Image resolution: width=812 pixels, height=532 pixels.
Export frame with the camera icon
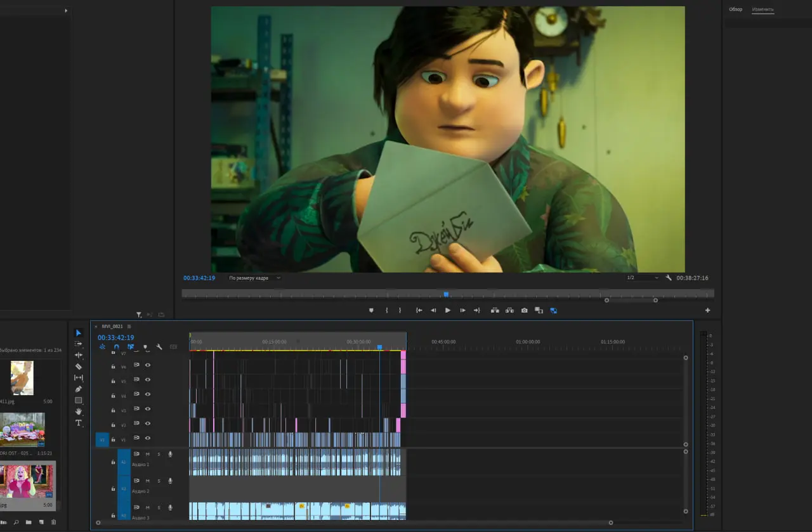[524, 310]
